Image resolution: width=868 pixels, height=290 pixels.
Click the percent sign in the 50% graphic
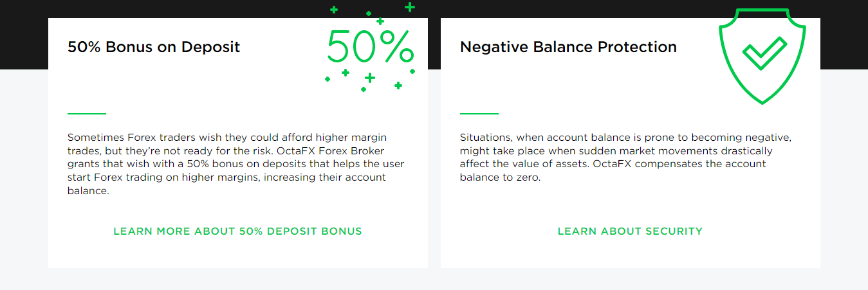point(394,46)
